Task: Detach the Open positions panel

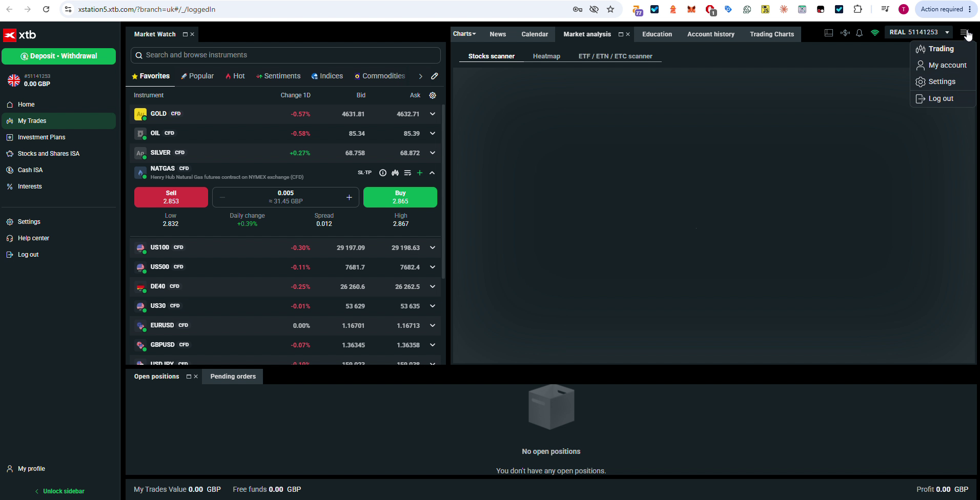Action: coord(189,377)
